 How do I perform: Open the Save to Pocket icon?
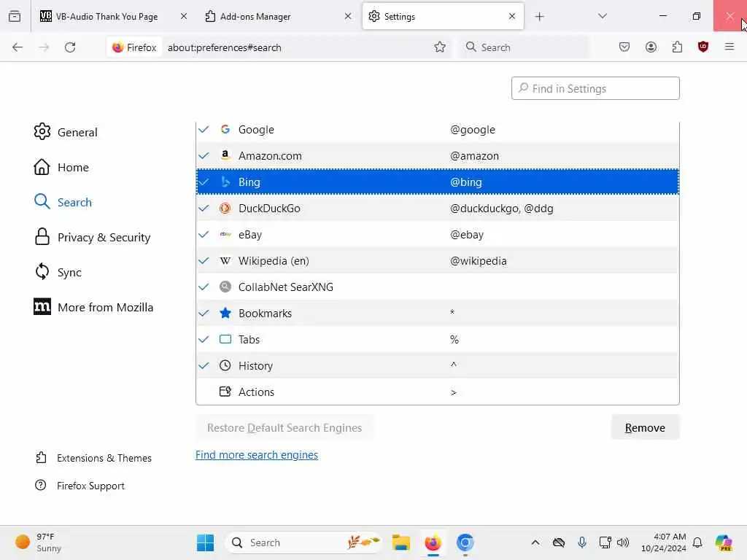624,47
